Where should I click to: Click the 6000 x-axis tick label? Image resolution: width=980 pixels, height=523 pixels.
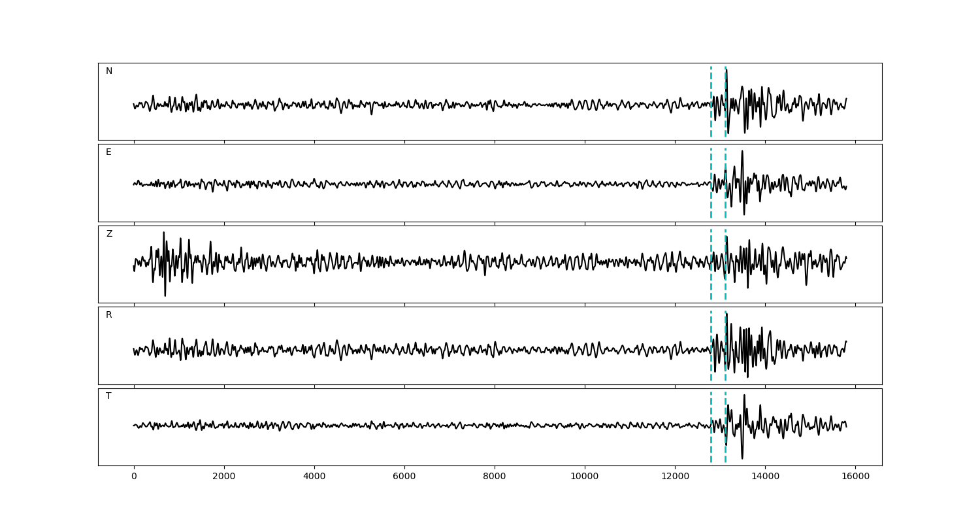(x=404, y=477)
